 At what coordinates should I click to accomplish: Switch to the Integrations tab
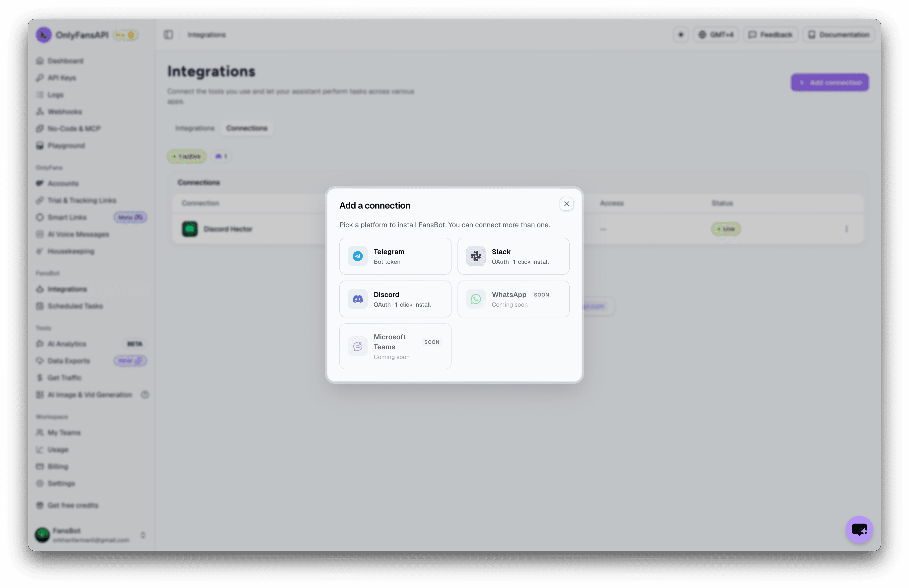click(195, 128)
